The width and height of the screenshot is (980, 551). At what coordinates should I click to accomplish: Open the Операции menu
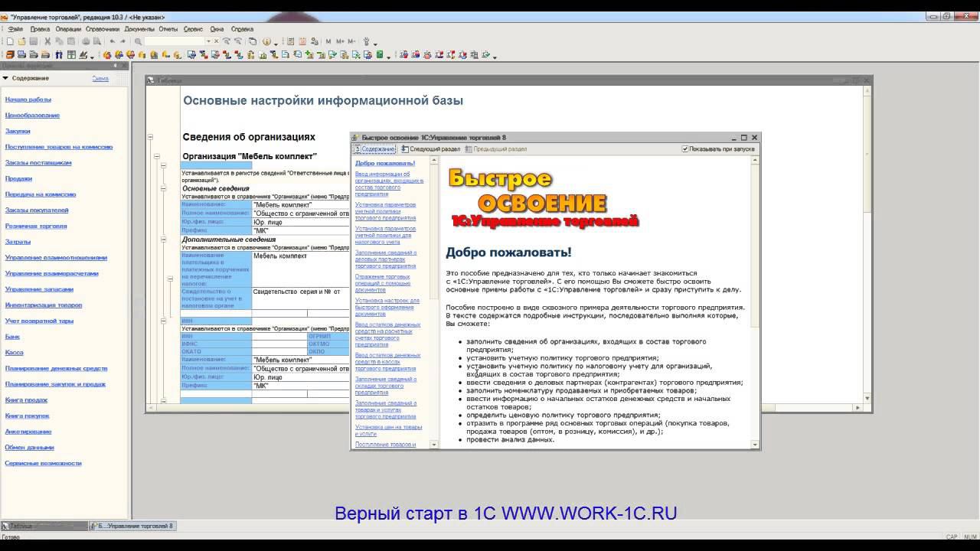[x=68, y=29]
